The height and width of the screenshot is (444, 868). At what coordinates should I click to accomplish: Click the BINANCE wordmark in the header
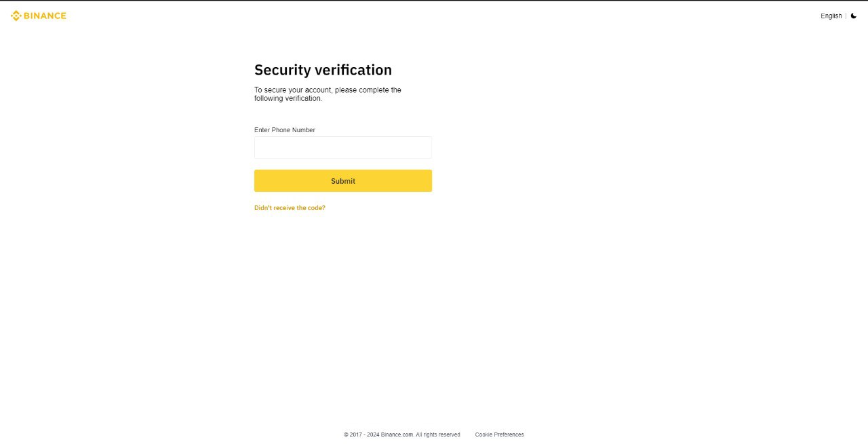tap(45, 16)
